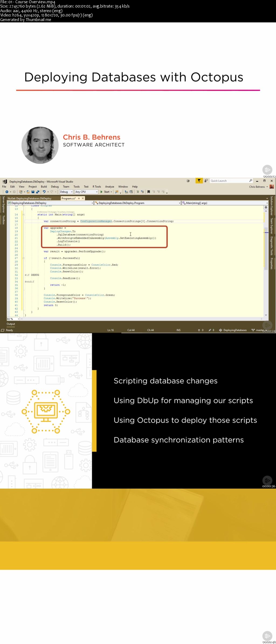
Task: Open the Toolbox side tab
Action: click(x=4, y=220)
